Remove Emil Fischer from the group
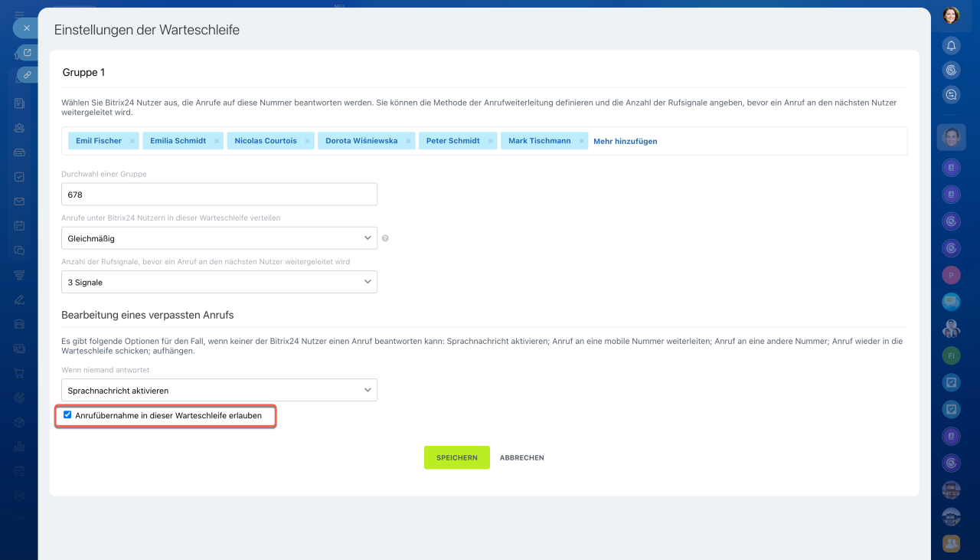Viewport: 980px width, 560px height. (x=132, y=141)
